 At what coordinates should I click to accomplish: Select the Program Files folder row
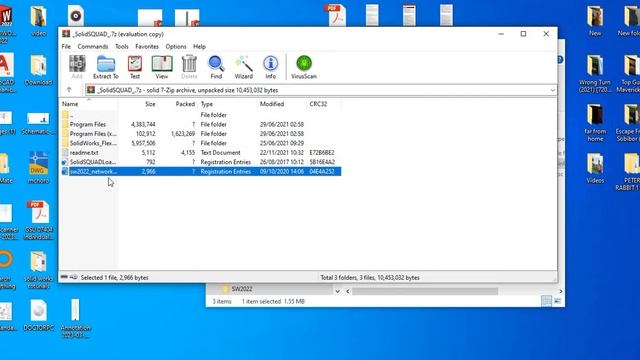[x=201, y=124]
